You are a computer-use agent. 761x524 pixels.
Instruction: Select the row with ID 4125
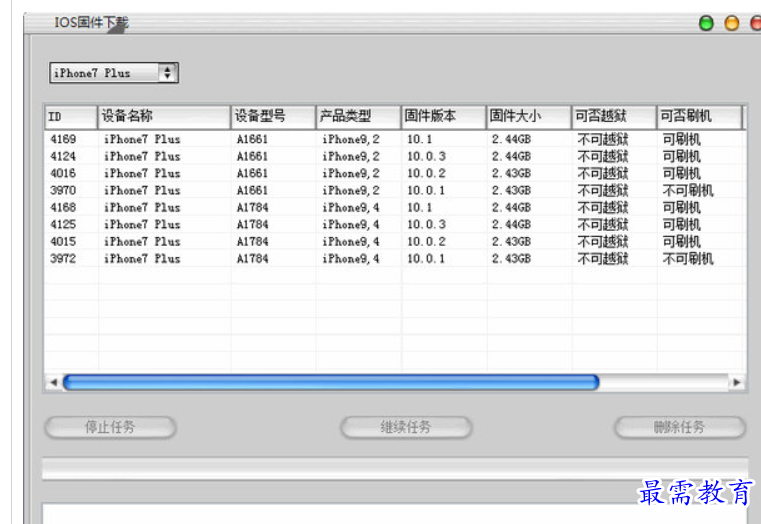pyautogui.click(x=395, y=225)
